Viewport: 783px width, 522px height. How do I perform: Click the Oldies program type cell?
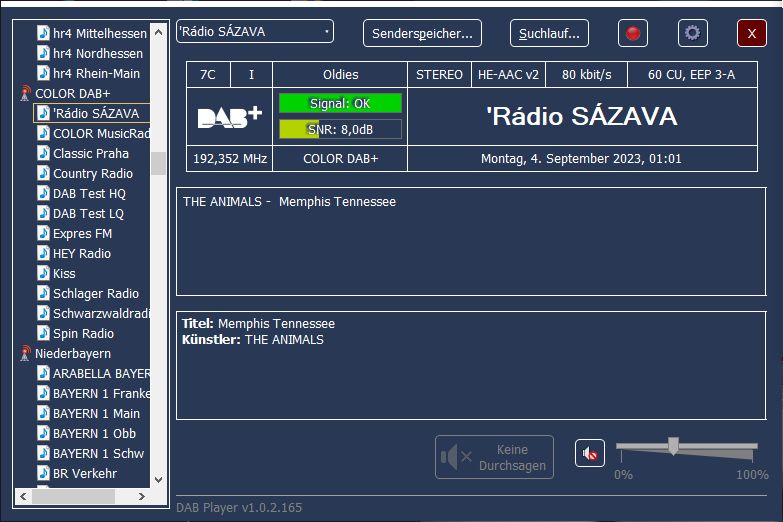340,74
